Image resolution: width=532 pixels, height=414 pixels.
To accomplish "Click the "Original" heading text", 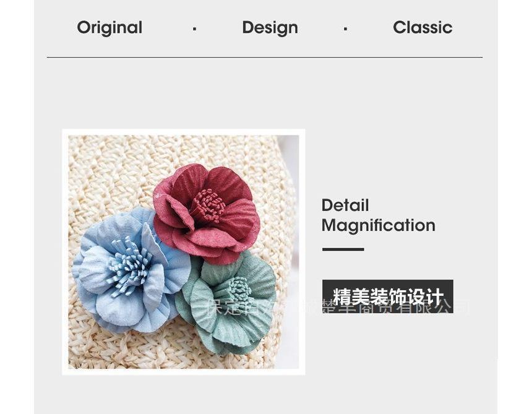I will (109, 28).
